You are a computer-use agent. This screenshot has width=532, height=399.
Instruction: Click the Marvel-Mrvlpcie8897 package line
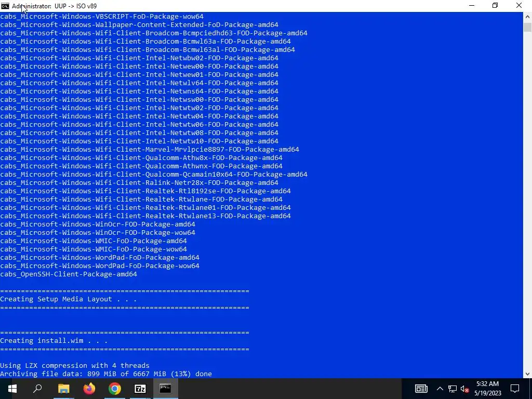click(x=150, y=149)
